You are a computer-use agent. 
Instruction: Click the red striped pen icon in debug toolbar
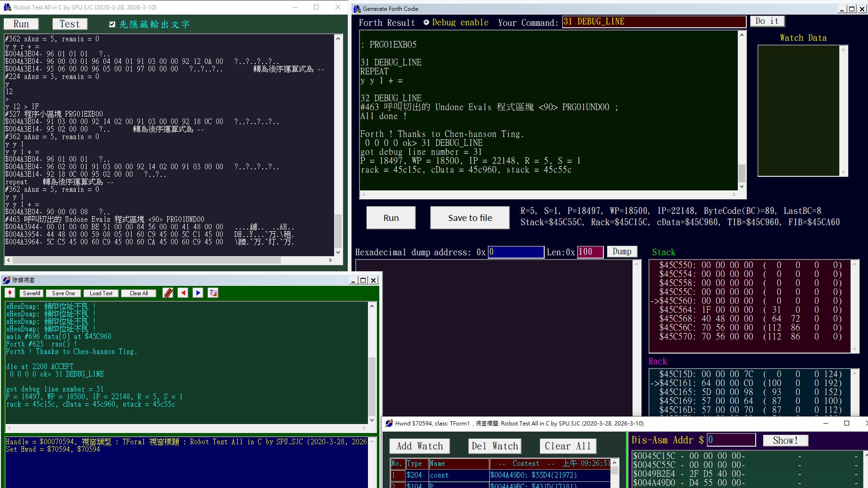coord(168,293)
